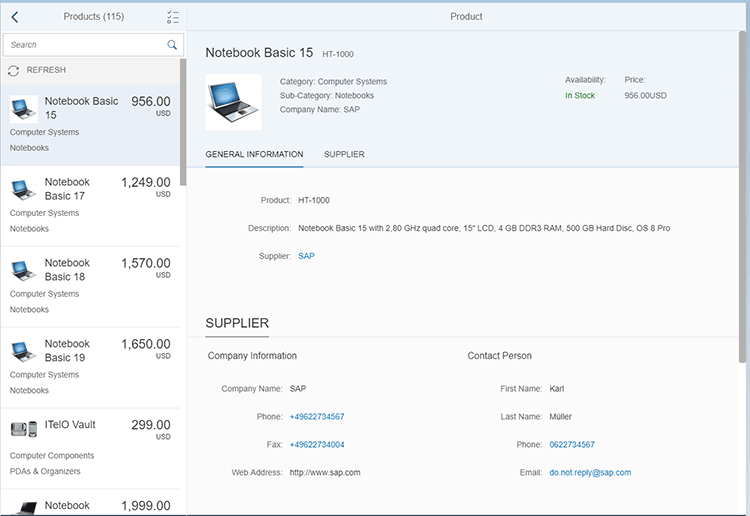Email do.not.reply@sap.com
Viewport: 750px width, 516px height.
[590, 472]
